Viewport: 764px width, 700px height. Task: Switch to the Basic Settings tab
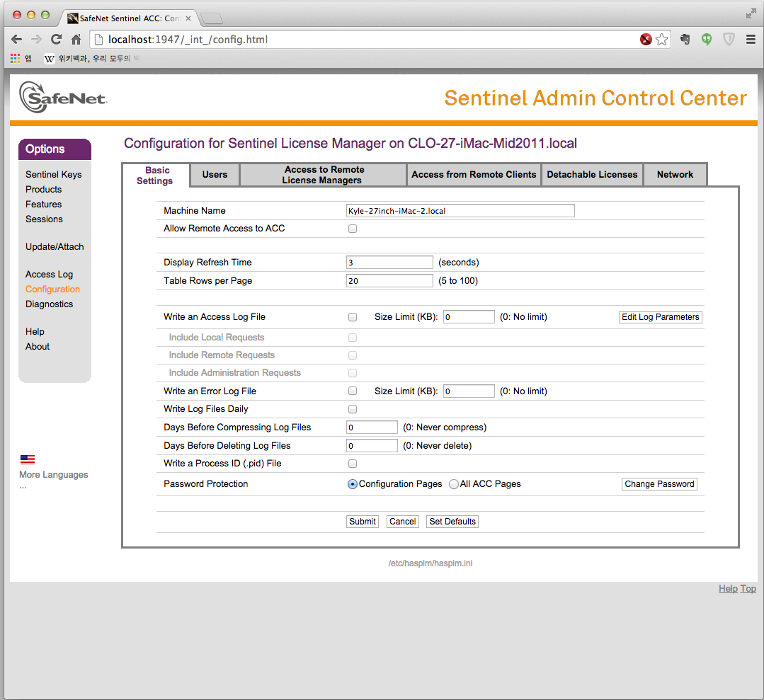(155, 176)
